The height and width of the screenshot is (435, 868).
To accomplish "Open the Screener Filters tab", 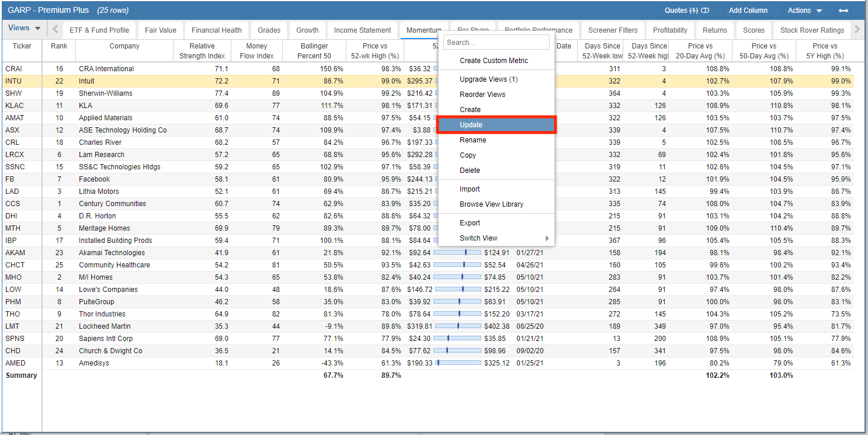I will (613, 30).
